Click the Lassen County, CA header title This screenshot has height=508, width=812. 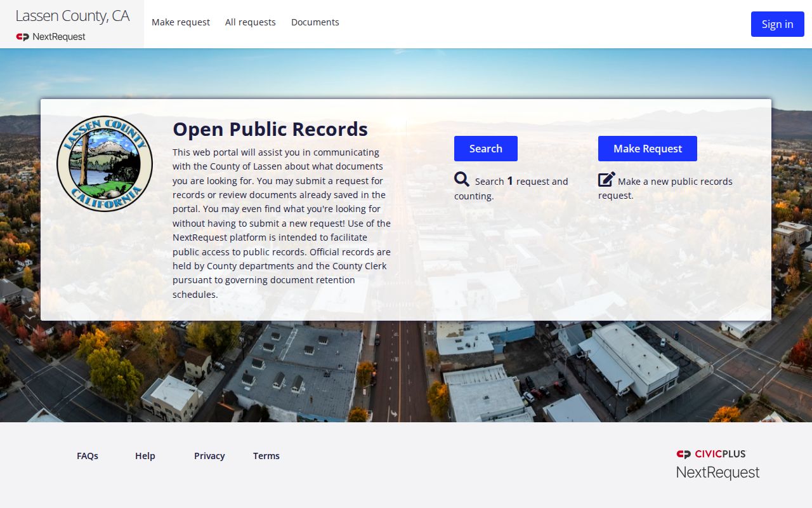tap(72, 16)
